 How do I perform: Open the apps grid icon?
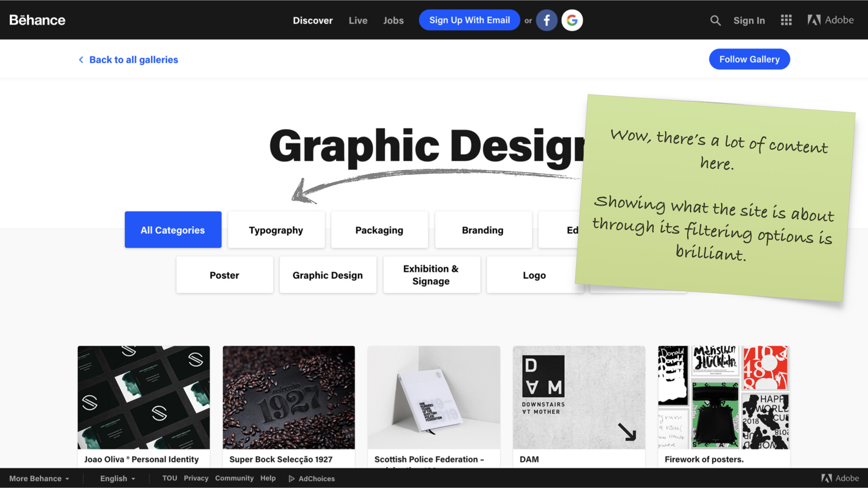(x=786, y=20)
